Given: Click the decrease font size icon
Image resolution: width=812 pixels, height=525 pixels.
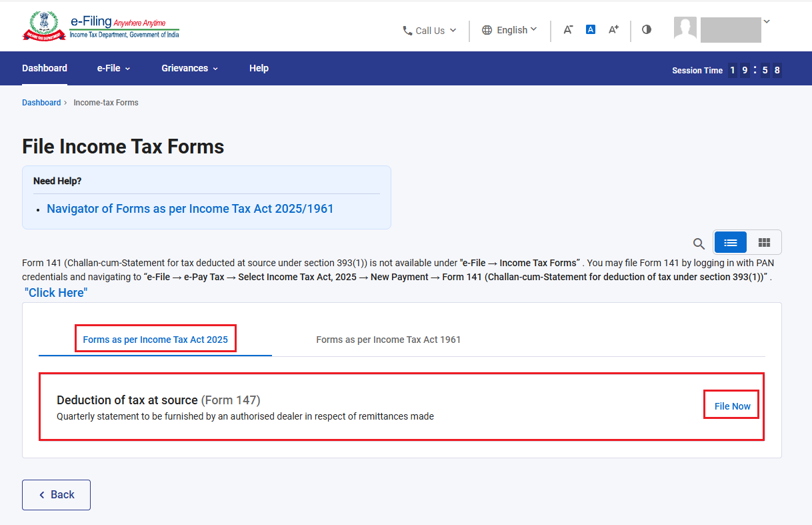Looking at the screenshot, I should (x=568, y=30).
